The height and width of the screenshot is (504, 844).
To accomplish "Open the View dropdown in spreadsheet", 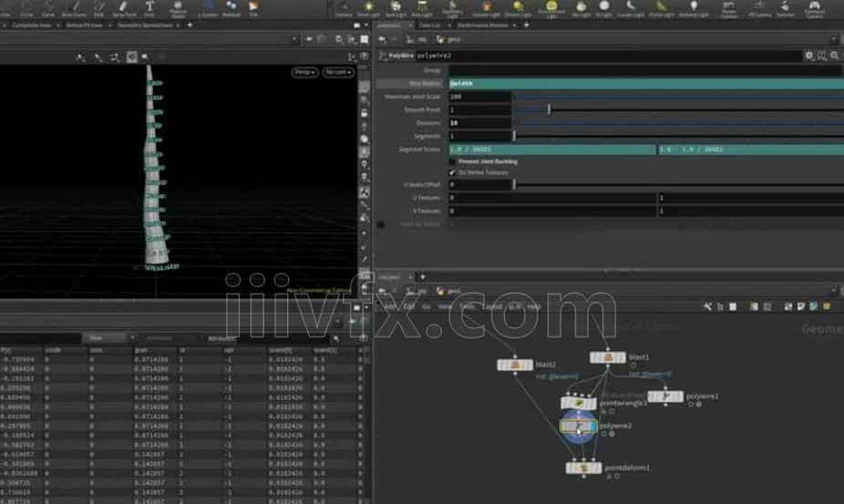I will click(96, 338).
